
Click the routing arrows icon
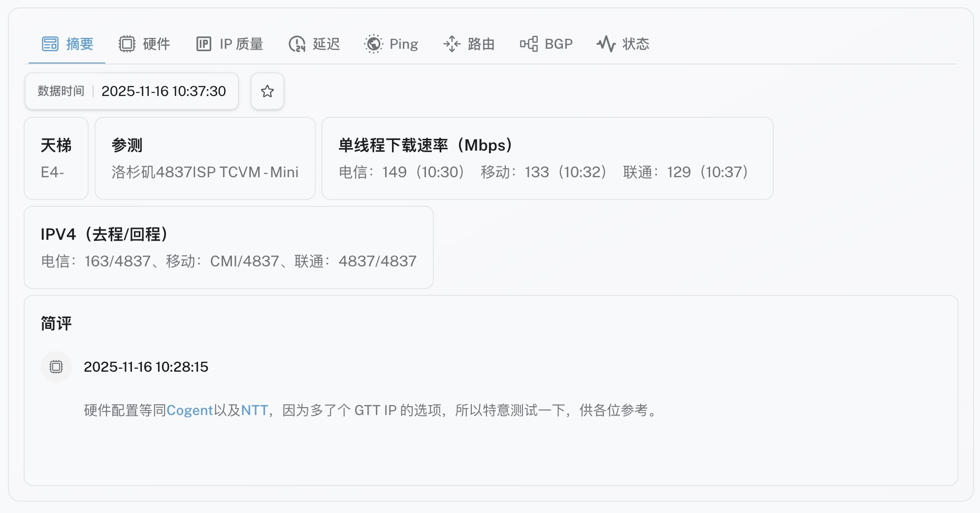coord(452,44)
